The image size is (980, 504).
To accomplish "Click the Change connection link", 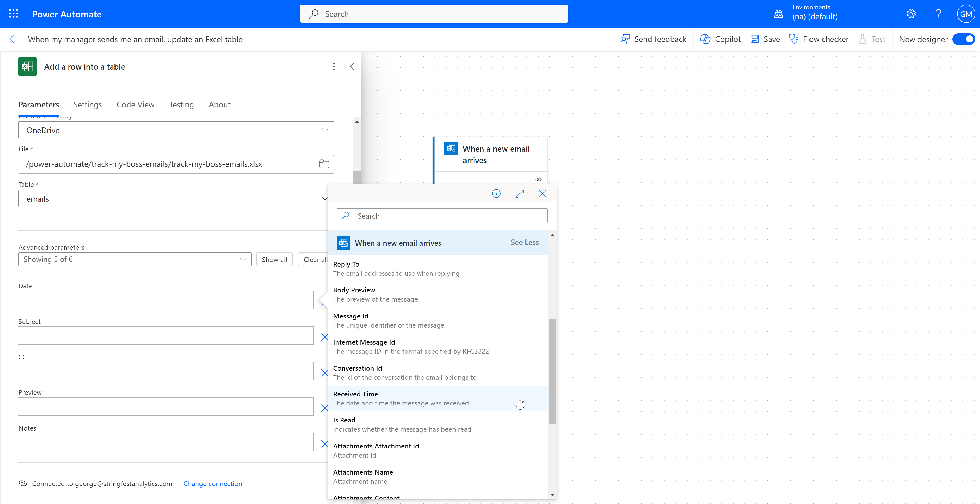I will (x=213, y=483).
